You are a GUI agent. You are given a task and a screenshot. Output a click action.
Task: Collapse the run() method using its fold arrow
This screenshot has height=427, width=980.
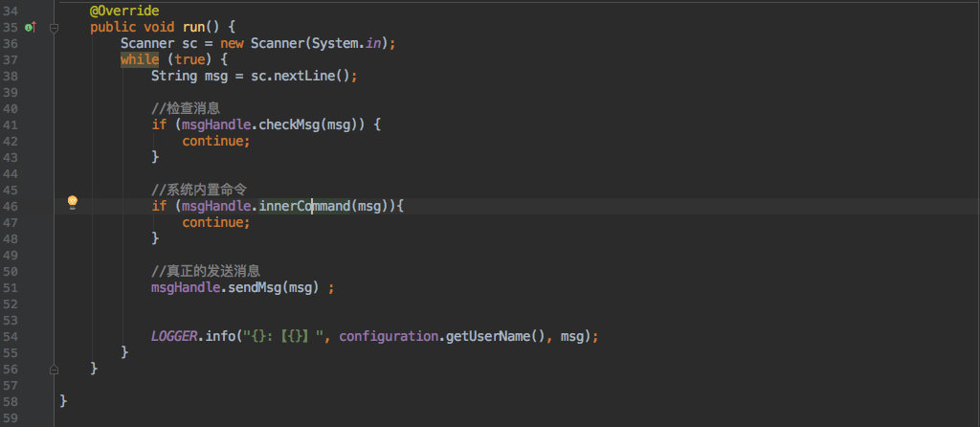click(54, 28)
